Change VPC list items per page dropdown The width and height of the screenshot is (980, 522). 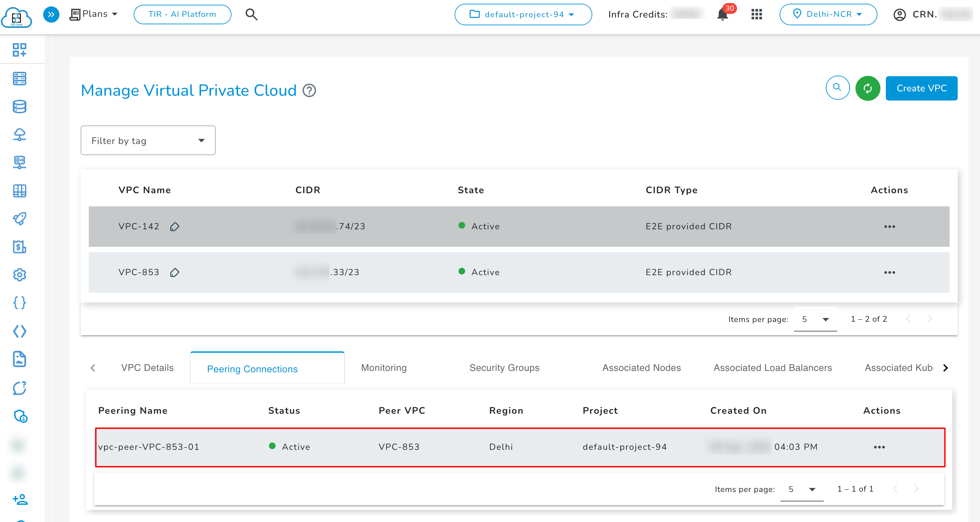click(x=815, y=319)
